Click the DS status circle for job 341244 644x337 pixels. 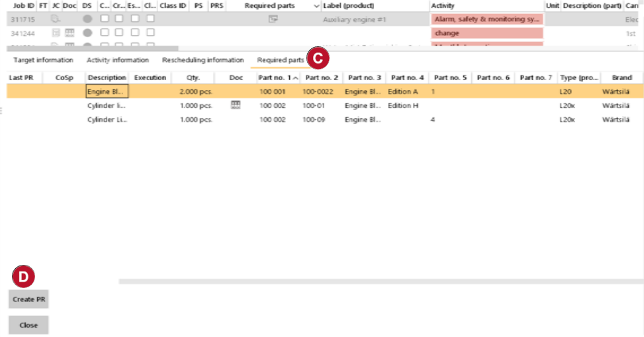point(87,33)
